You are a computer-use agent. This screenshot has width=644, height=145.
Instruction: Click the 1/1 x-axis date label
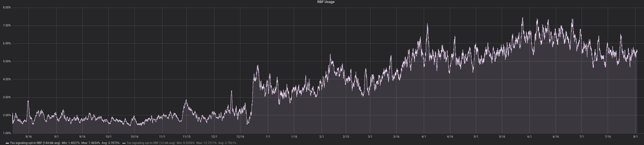tap(268, 137)
